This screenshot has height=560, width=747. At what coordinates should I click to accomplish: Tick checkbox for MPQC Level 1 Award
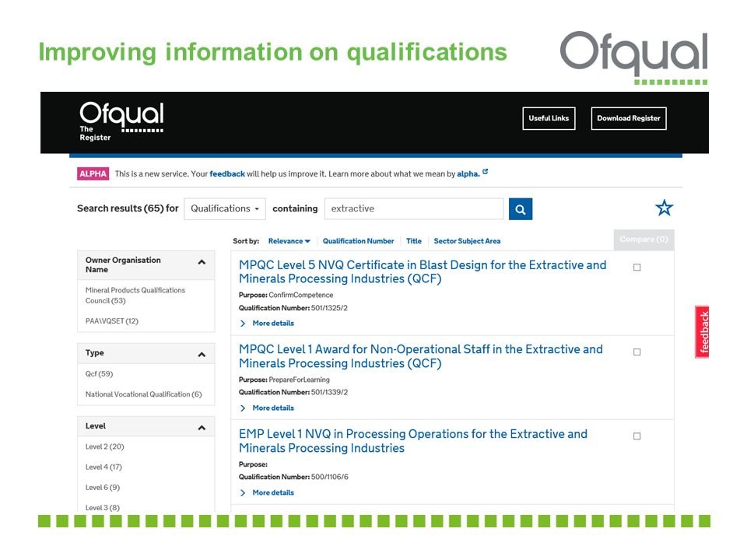637,352
